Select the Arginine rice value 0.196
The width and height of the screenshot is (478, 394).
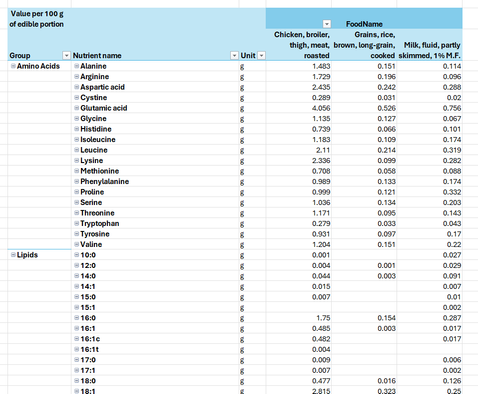pyautogui.click(x=364, y=76)
